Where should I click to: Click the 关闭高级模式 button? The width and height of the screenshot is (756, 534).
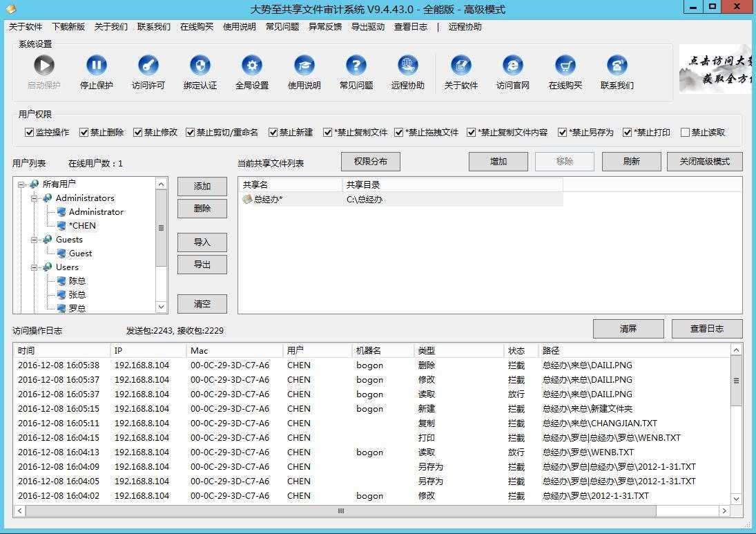click(x=704, y=161)
